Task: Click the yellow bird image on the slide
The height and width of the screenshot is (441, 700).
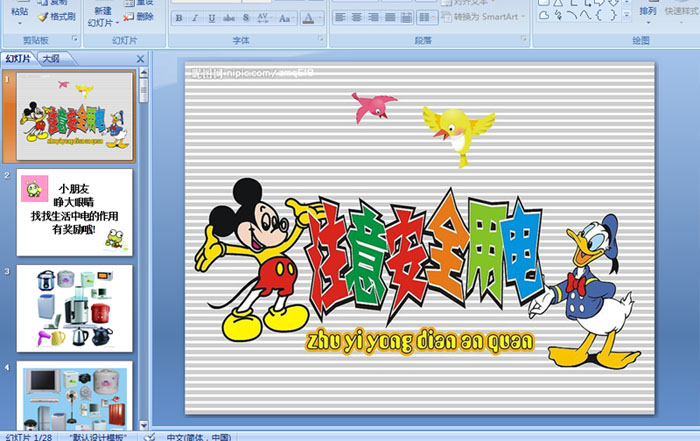Action: click(x=459, y=135)
